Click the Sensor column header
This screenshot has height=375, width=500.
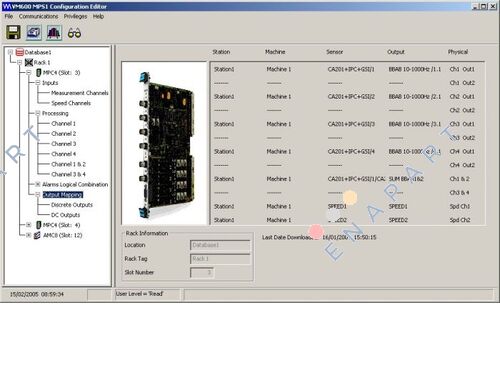click(334, 52)
